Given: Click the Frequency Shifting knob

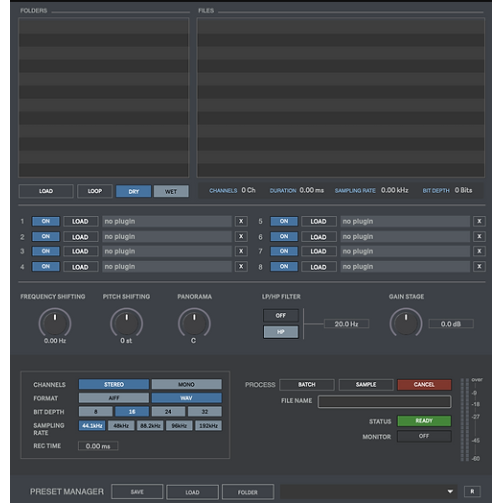Looking at the screenshot, I should pyautogui.click(x=55, y=323).
